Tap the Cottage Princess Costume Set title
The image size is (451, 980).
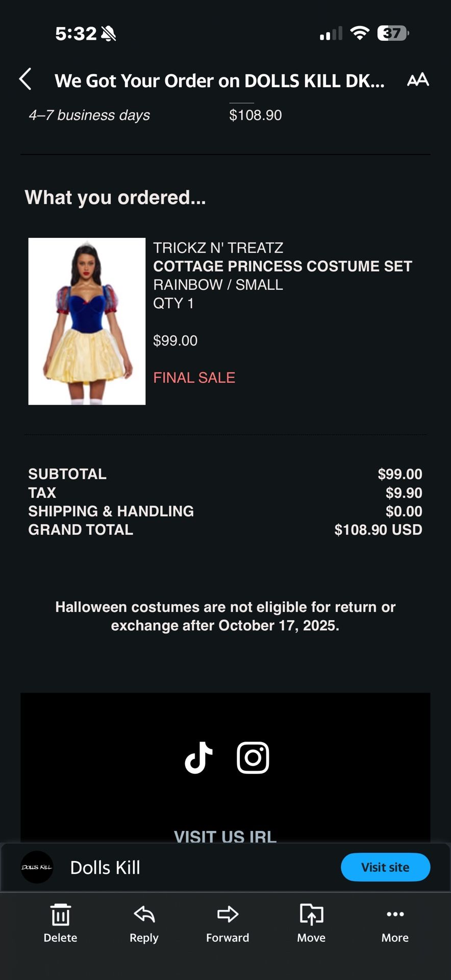click(282, 266)
